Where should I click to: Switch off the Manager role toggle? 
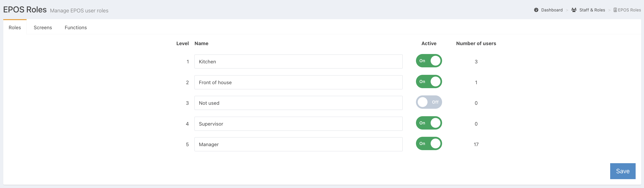pos(429,144)
